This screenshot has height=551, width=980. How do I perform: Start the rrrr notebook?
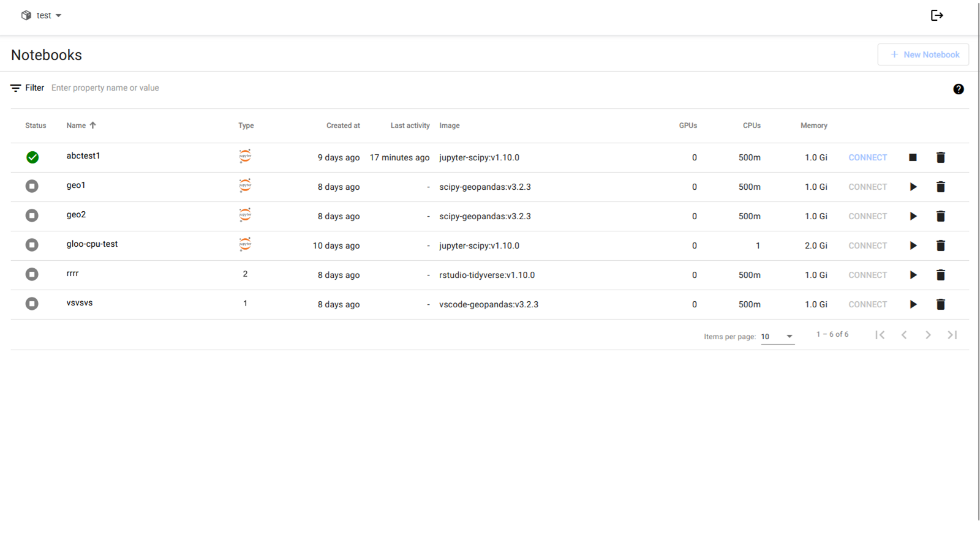(913, 275)
